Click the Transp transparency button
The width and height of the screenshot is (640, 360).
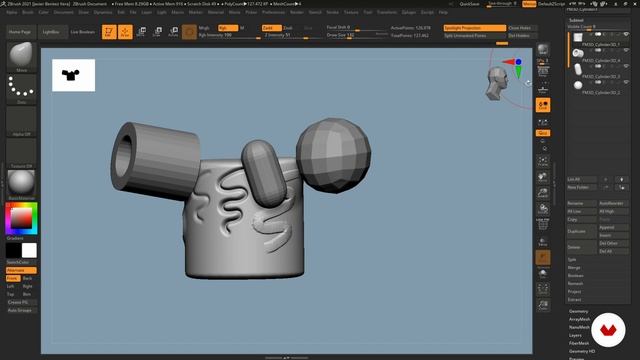tap(543, 242)
